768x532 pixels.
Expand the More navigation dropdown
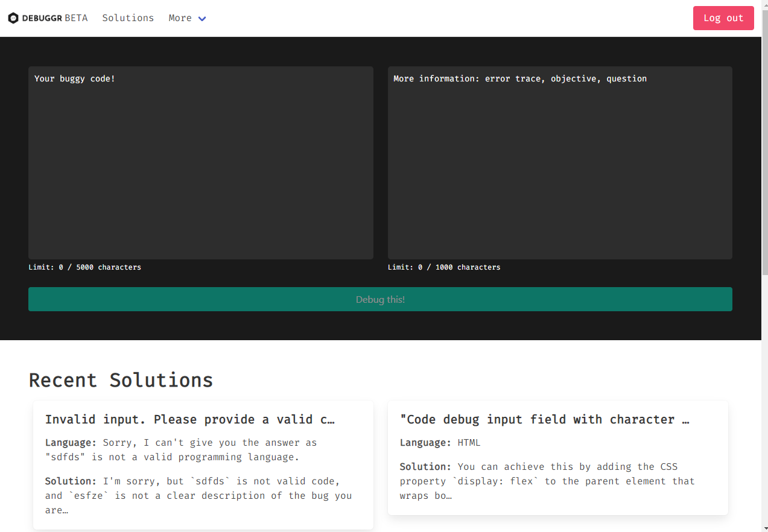[x=180, y=17]
